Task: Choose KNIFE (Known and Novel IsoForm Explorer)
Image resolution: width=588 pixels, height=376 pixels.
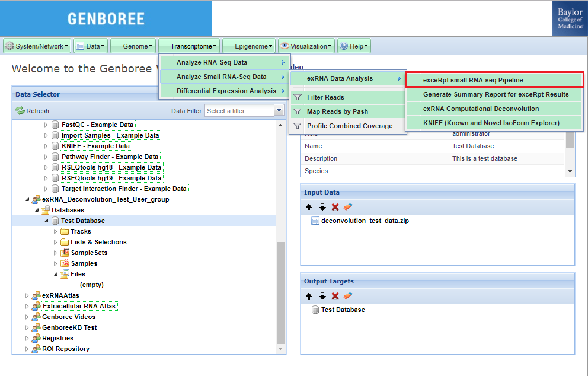Action: [x=491, y=123]
